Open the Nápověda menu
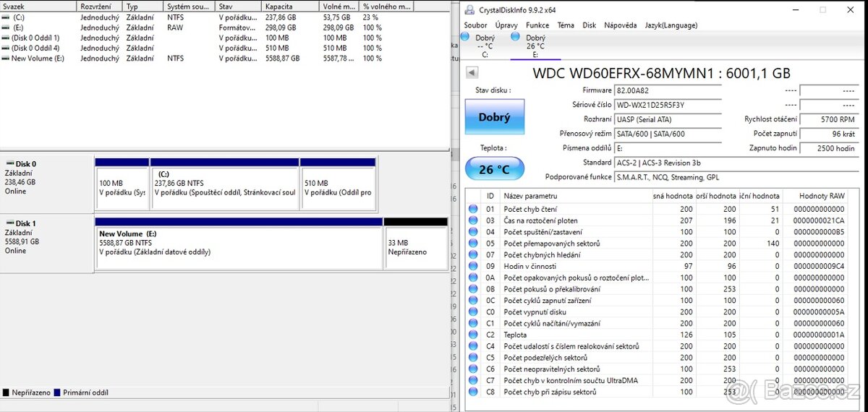The image size is (868, 412). click(621, 25)
